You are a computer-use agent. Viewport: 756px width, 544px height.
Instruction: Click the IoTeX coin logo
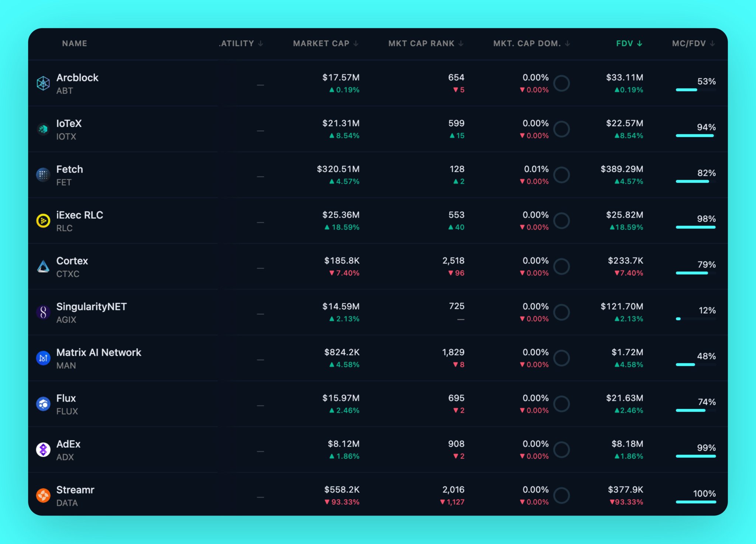pyautogui.click(x=43, y=129)
